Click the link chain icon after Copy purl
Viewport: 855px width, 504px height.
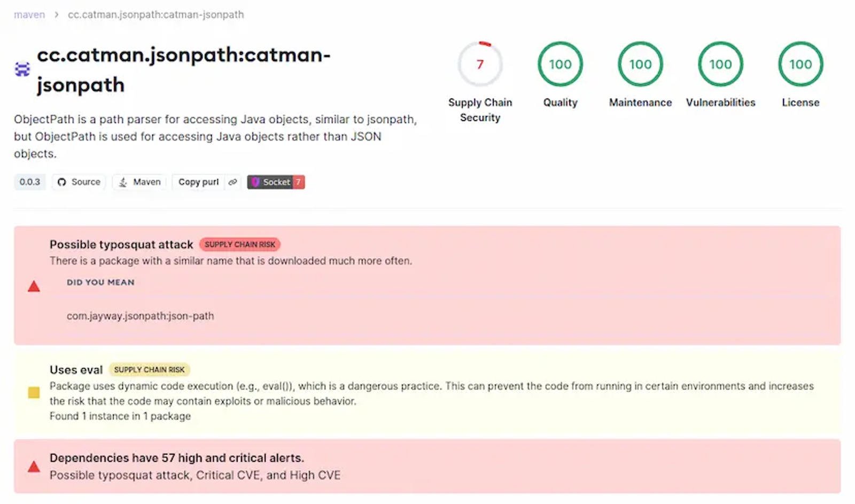coord(232,182)
